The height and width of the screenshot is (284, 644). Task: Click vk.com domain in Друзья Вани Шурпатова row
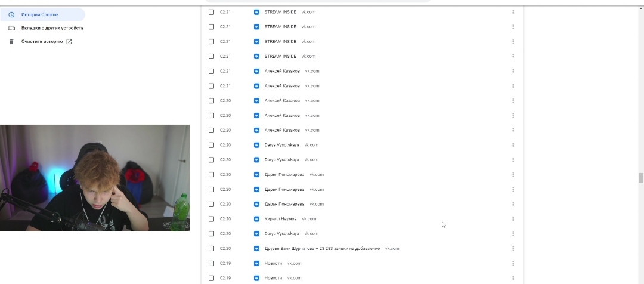[392, 249]
